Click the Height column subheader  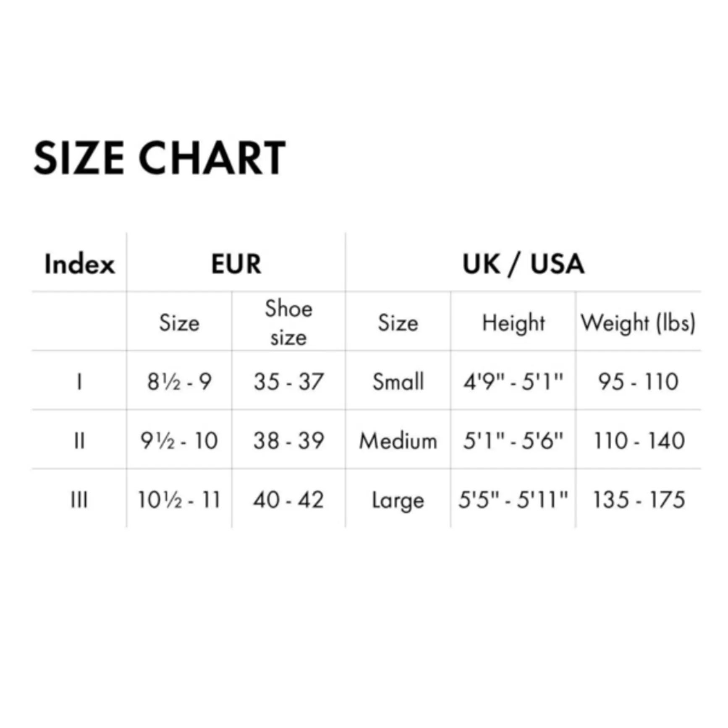pos(513,323)
